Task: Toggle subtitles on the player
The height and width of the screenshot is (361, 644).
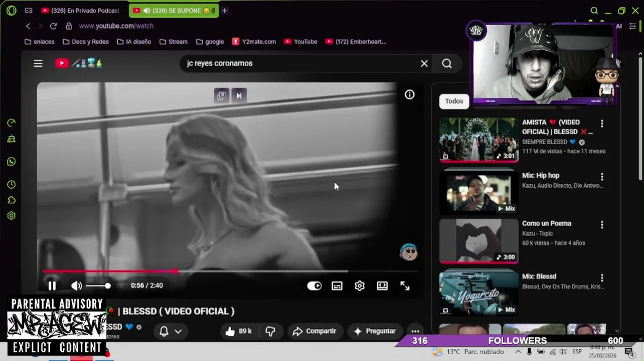Action: [x=337, y=286]
